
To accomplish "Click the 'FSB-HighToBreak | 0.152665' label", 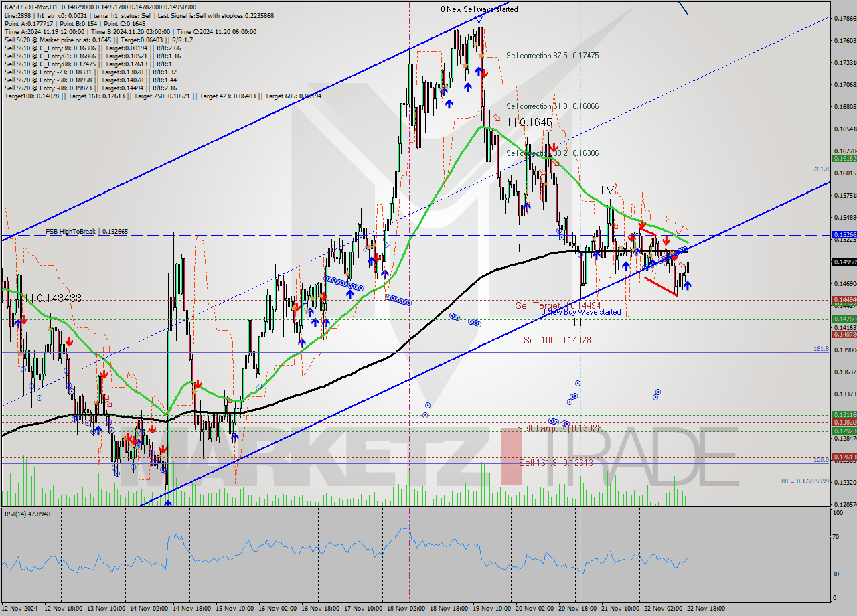I will (86, 231).
